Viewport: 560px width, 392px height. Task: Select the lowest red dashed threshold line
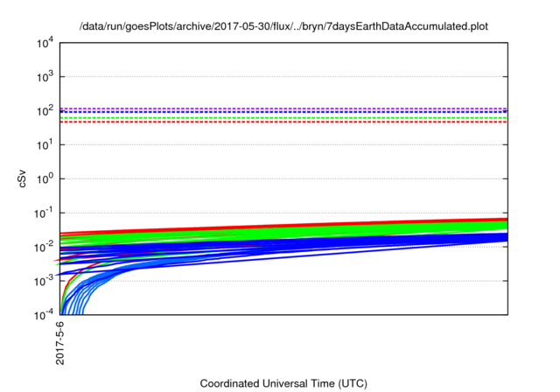point(289,122)
